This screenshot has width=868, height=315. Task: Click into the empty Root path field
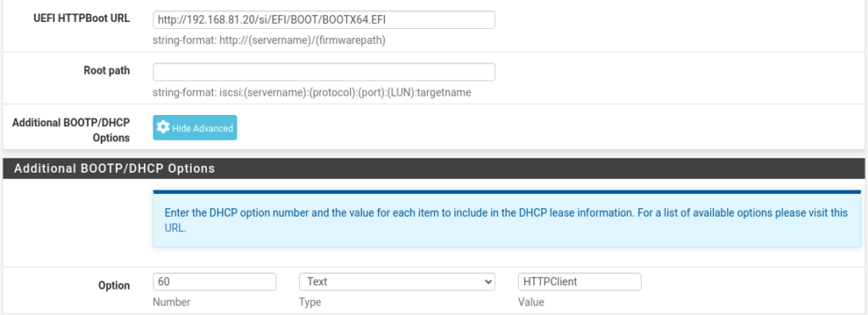324,72
